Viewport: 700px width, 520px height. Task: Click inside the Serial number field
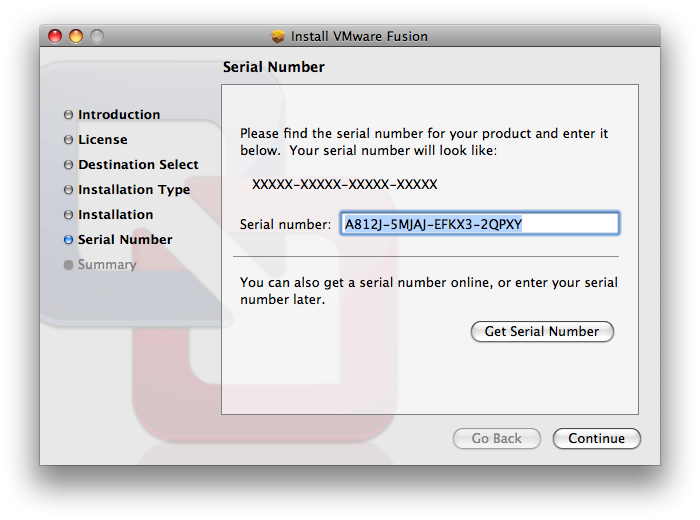[479, 224]
